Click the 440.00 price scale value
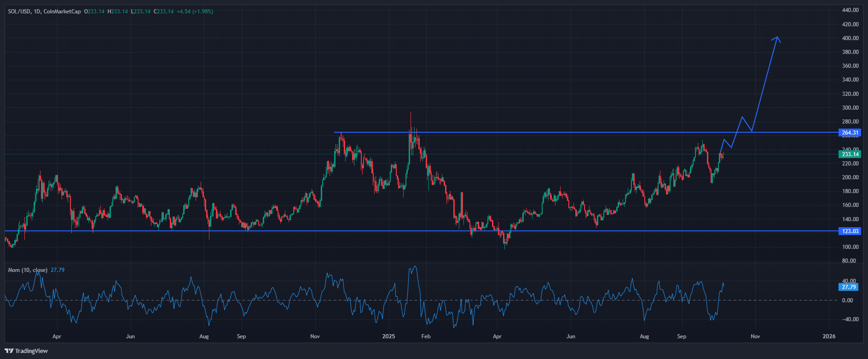This screenshot has height=359, width=868. tap(850, 10)
